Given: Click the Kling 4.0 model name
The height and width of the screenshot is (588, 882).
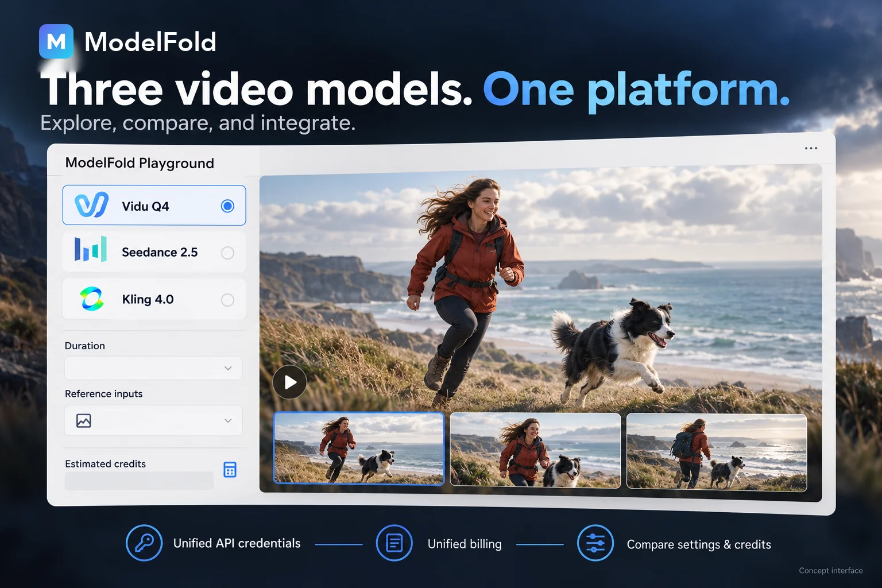Looking at the screenshot, I should (x=148, y=299).
